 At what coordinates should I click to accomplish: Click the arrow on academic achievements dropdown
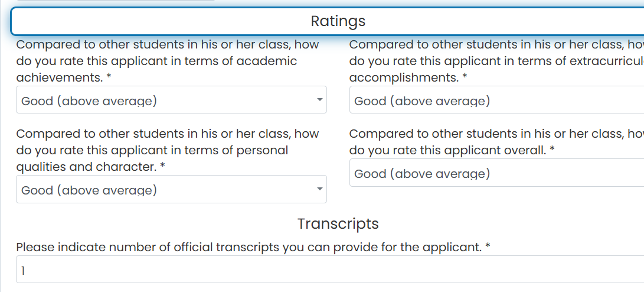coord(319,99)
